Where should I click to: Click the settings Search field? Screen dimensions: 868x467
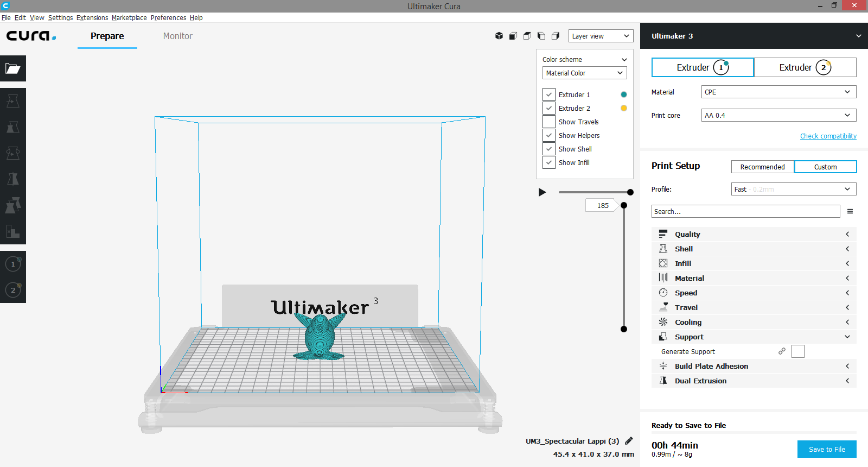click(746, 211)
